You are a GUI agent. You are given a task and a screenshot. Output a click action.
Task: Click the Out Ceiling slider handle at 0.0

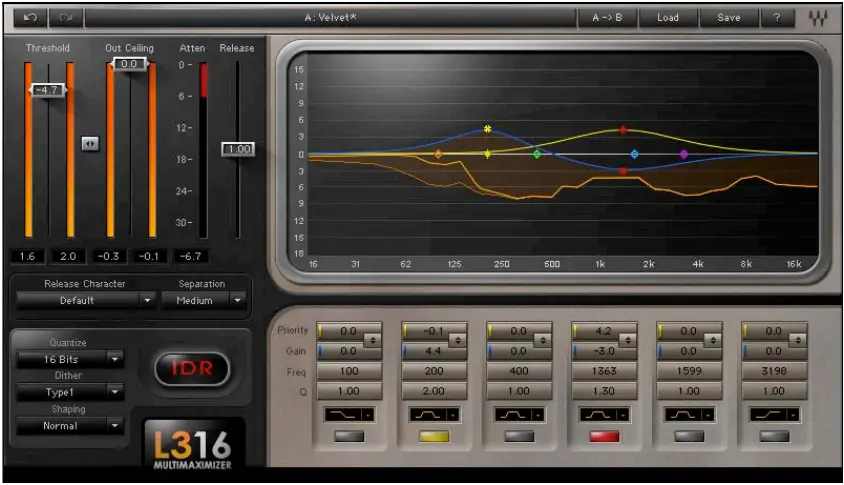pos(129,64)
